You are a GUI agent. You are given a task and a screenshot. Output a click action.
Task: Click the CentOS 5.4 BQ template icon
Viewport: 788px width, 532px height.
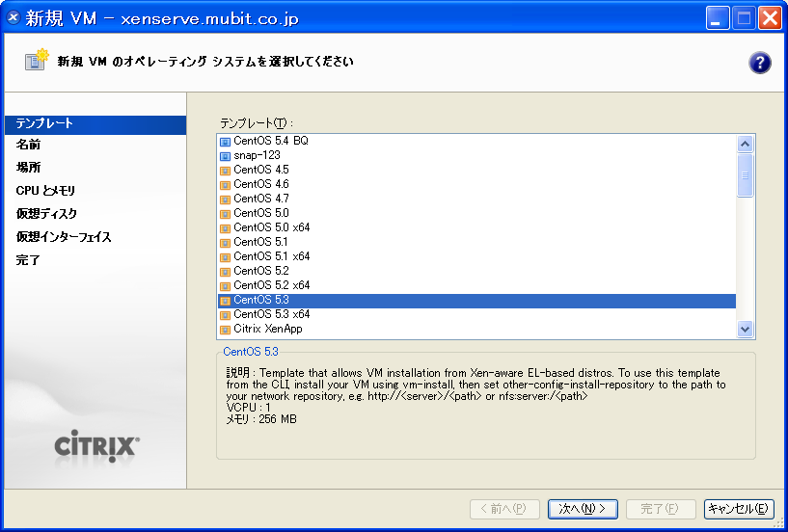(x=225, y=142)
